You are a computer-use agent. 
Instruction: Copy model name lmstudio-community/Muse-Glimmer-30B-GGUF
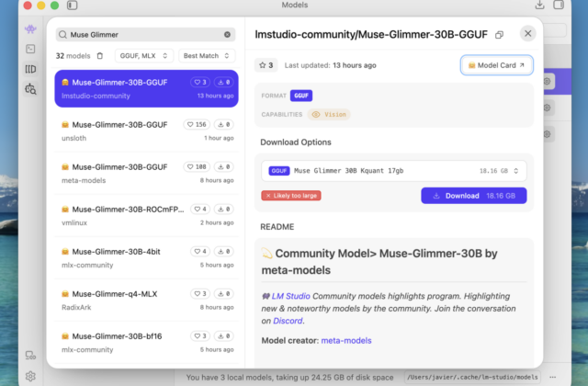(499, 35)
